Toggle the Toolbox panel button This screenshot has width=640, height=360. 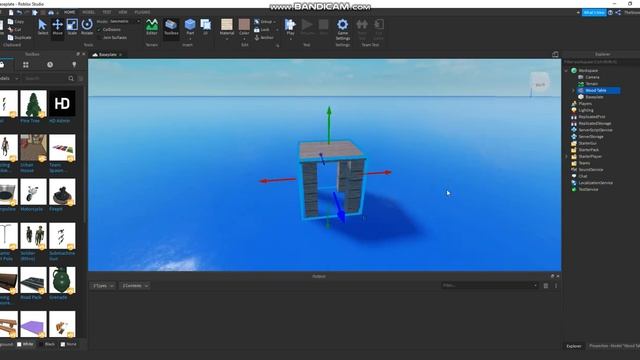tap(171, 28)
